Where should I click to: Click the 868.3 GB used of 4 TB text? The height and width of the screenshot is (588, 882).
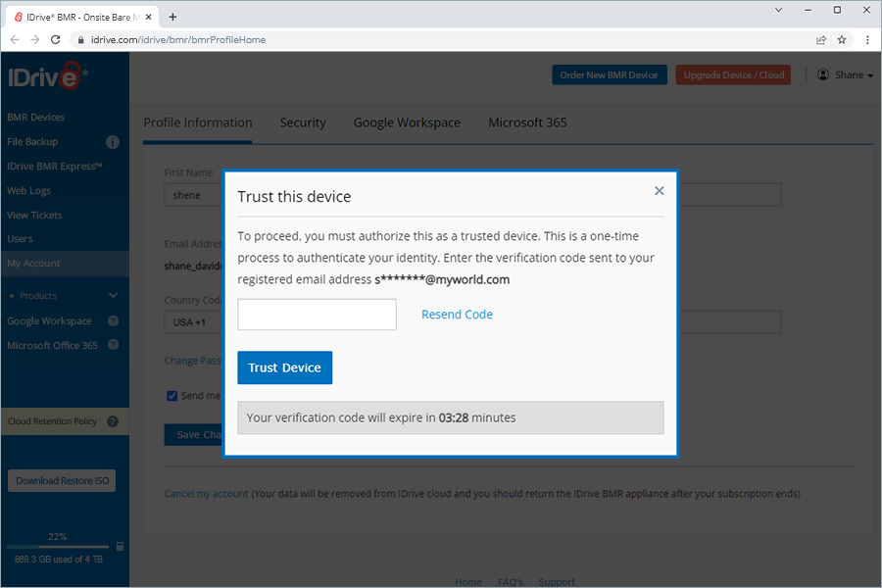point(59,560)
